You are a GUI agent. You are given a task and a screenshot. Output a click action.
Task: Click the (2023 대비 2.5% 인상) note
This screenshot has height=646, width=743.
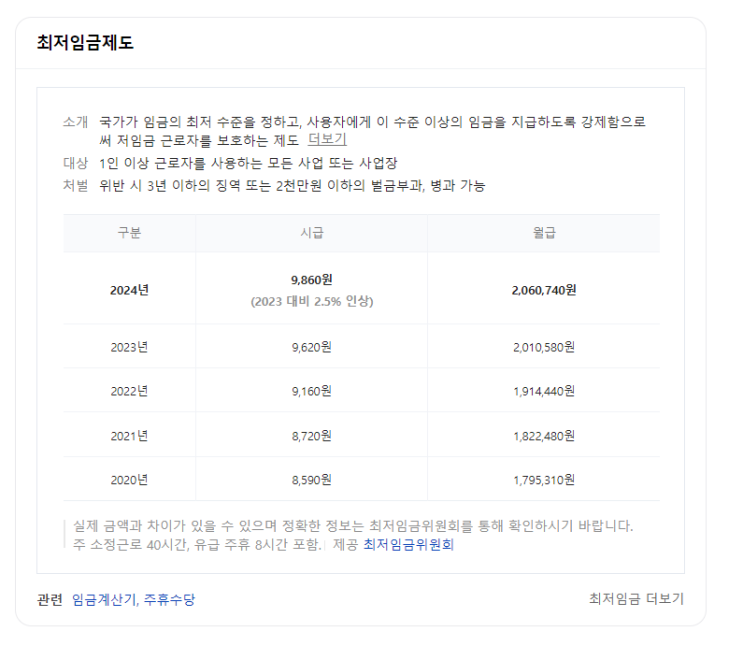(312, 301)
